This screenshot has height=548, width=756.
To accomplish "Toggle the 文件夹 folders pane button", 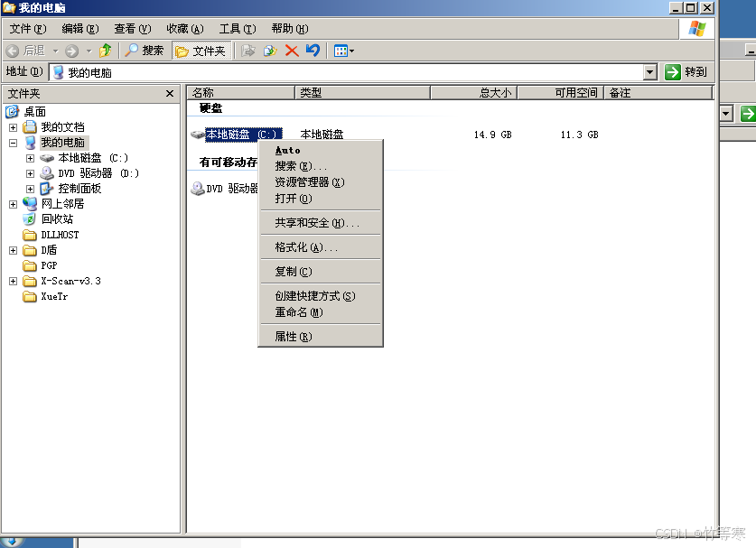I will click(x=201, y=51).
